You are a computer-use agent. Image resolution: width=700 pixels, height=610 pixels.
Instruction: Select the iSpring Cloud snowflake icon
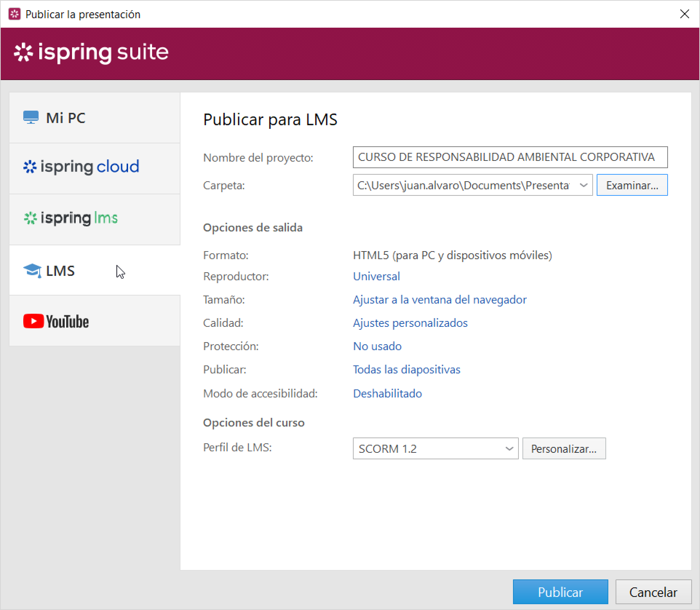tap(30, 167)
